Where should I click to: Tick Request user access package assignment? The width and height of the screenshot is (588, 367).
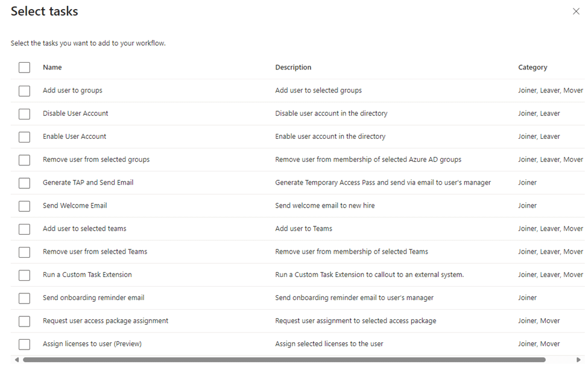pos(24,321)
